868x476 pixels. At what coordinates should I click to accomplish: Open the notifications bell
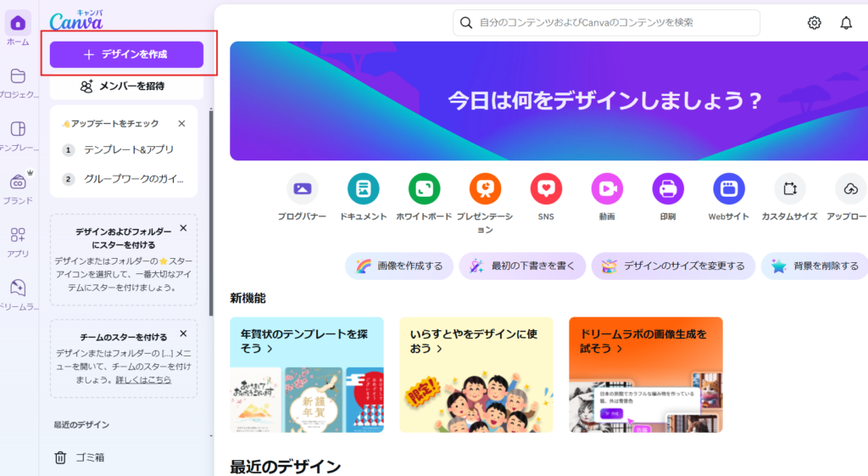coord(846,23)
